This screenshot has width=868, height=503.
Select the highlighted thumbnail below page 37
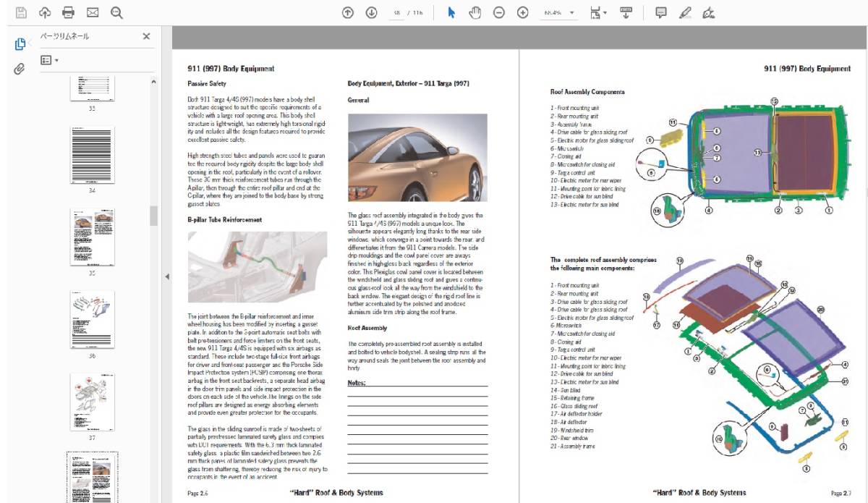pyautogui.click(x=92, y=478)
